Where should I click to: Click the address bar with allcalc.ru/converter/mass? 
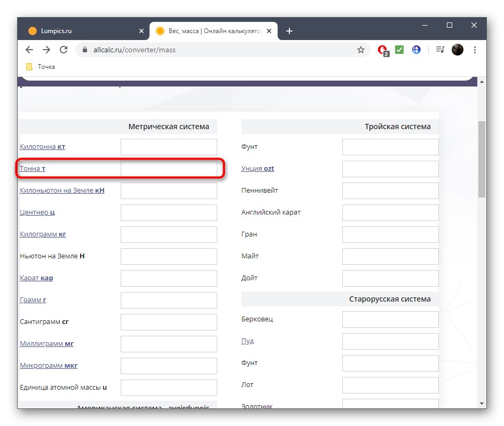point(222,50)
